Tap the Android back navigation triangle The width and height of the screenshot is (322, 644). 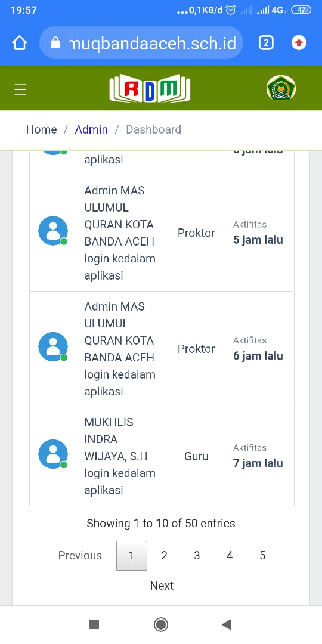click(227, 625)
